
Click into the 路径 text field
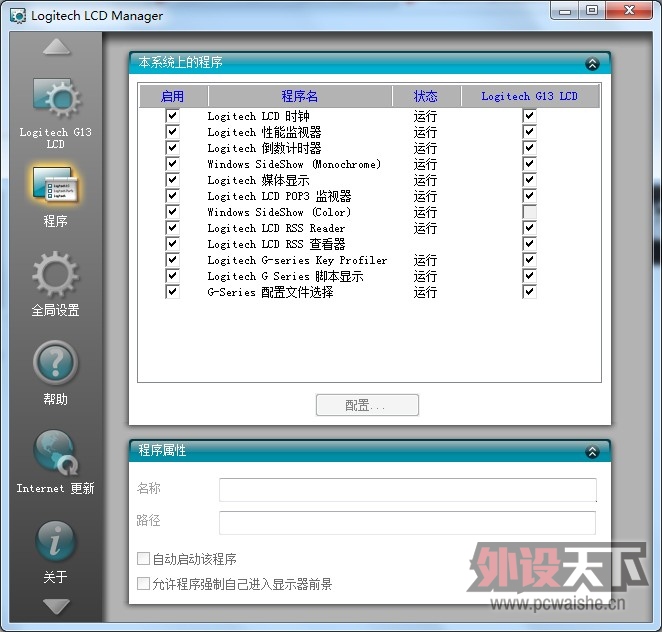[408, 523]
